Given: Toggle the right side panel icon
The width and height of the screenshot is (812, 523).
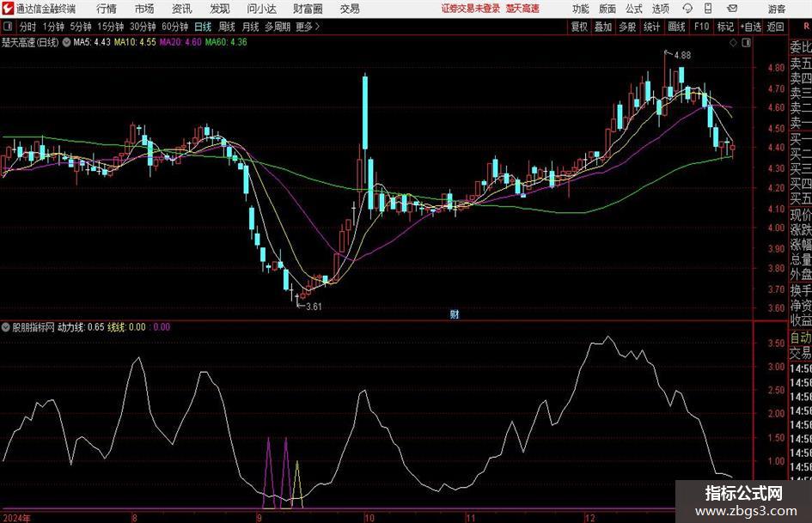Looking at the screenshot, I should [x=746, y=43].
